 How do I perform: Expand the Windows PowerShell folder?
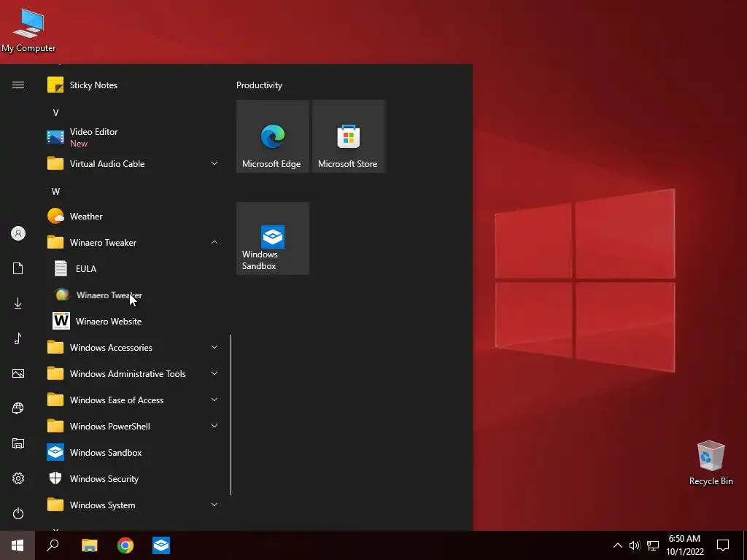[x=133, y=426]
